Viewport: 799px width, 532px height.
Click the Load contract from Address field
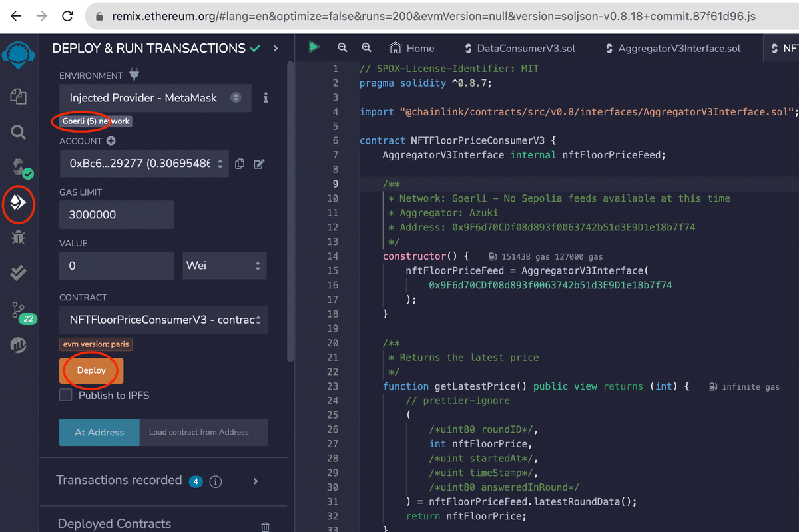pyautogui.click(x=204, y=432)
